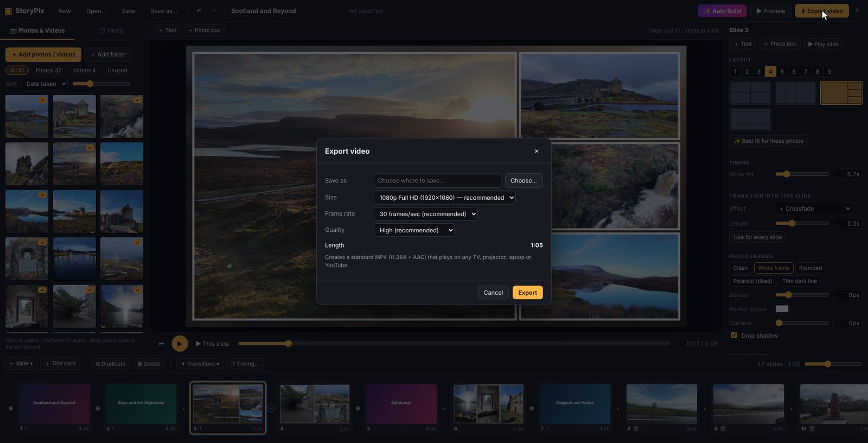Image resolution: width=868 pixels, height=443 pixels.
Task: Click the orange Export button in dialog
Action: (x=528, y=293)
